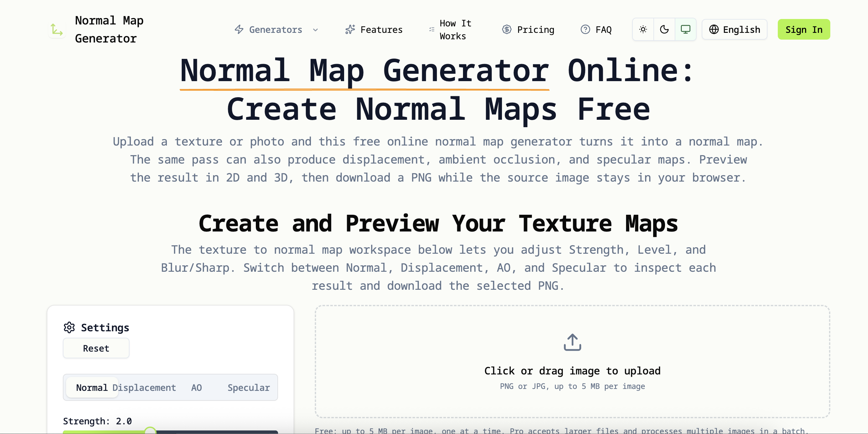Click the globe icon in language selector
This screenshot has width=868, height=434.
coord(714,30)
